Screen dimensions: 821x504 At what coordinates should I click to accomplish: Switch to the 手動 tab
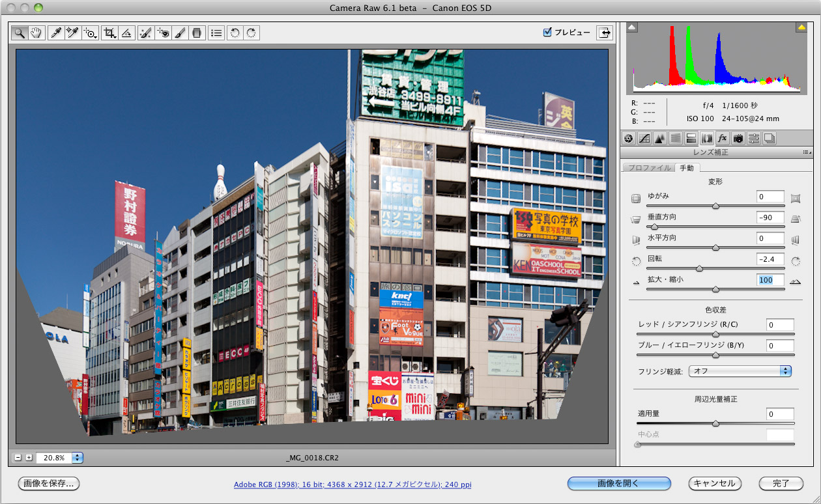687,168
